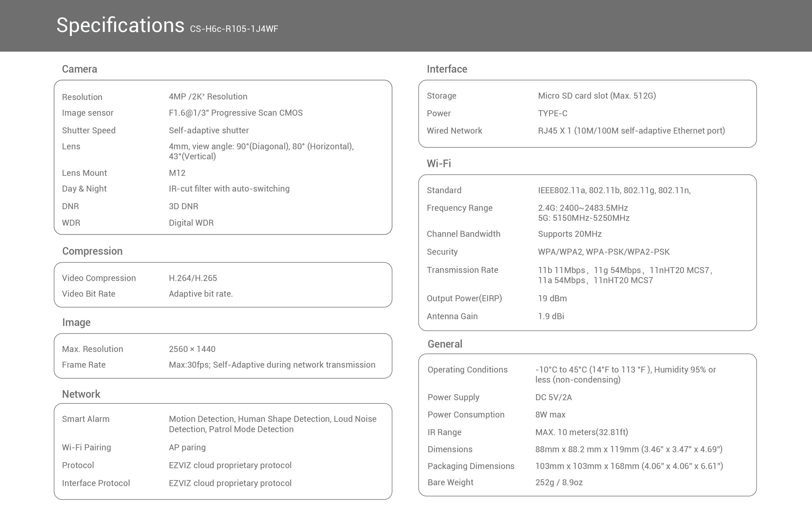
Task: Select 'Micro SD card slot (Max. 512G)'
Action: pos(597,96)
